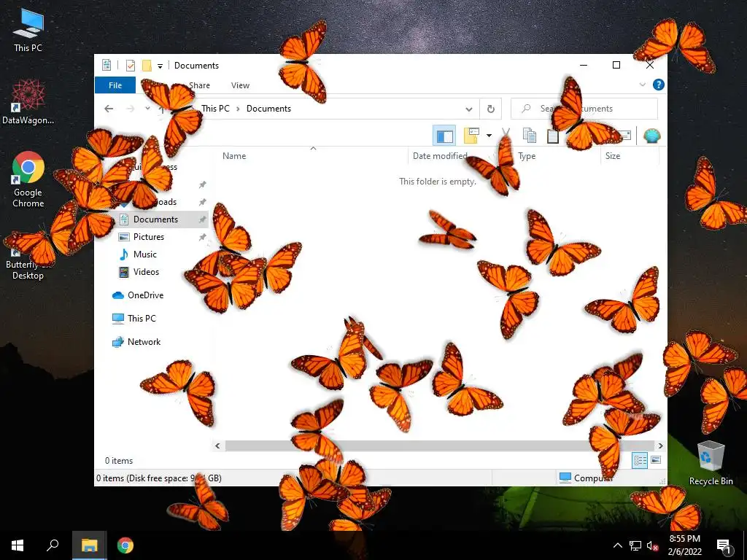This screenshot has height=560, width=747.
Task: Refresh the Documents folder
Action: pos(491,109)
